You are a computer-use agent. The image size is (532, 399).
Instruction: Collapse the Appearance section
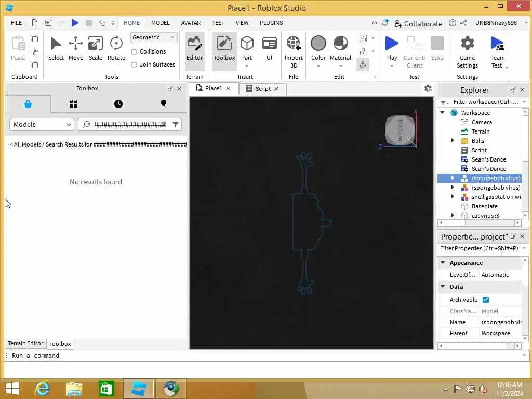click(x=443, y=262)
